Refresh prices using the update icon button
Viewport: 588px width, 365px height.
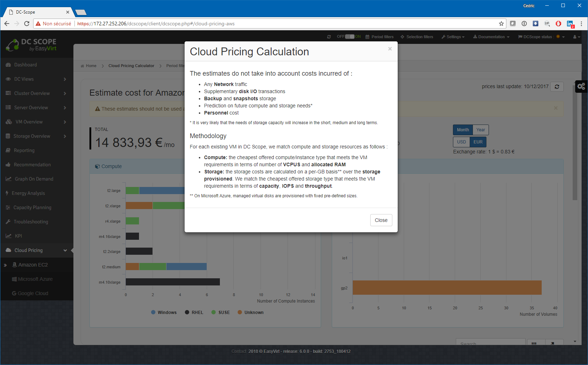[x=557, y=87]
